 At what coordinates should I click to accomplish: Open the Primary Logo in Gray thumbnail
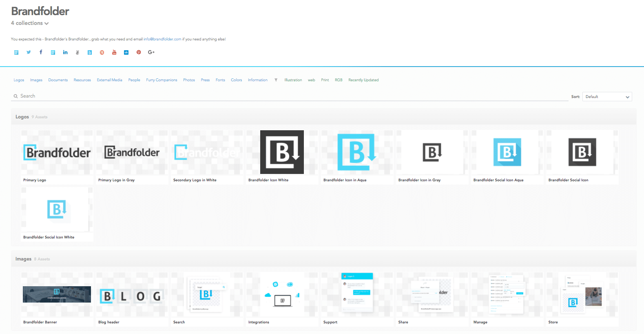coord(132,152)
